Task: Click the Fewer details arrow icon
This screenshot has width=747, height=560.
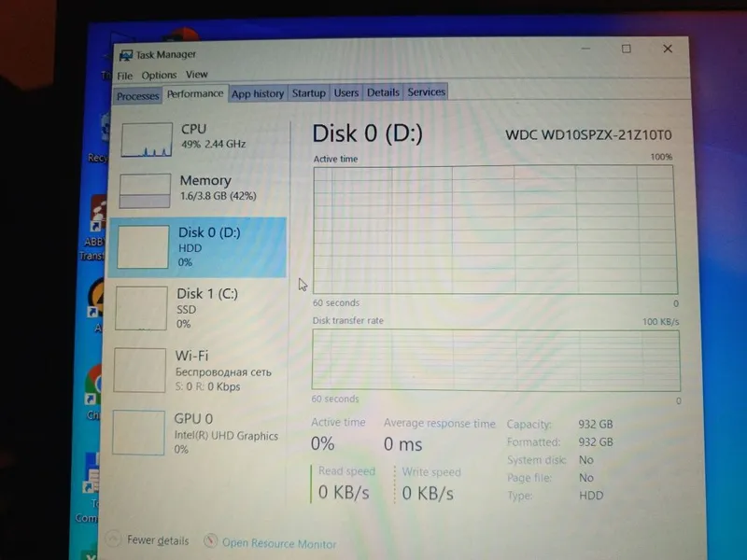Action: pos(114,539)
